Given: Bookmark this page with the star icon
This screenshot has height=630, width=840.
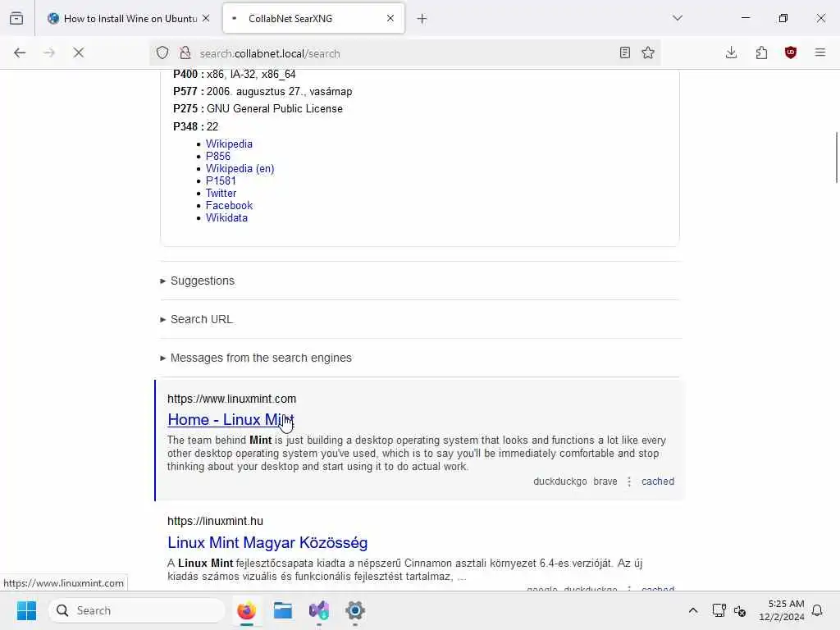Looking at the screenshot, I should (648, 53).
